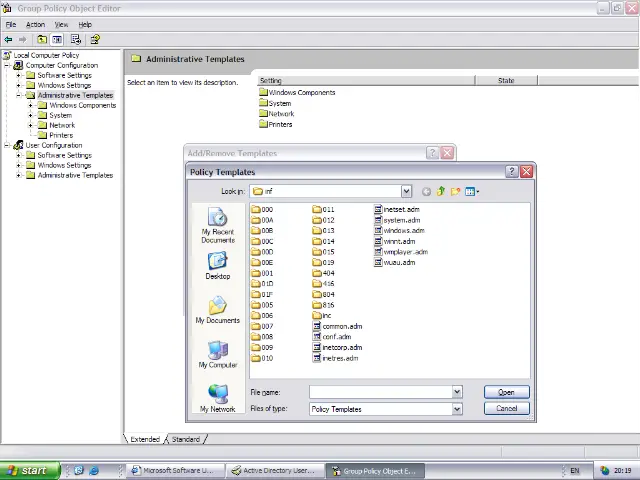Select the common.adm file

click(338, 326)
